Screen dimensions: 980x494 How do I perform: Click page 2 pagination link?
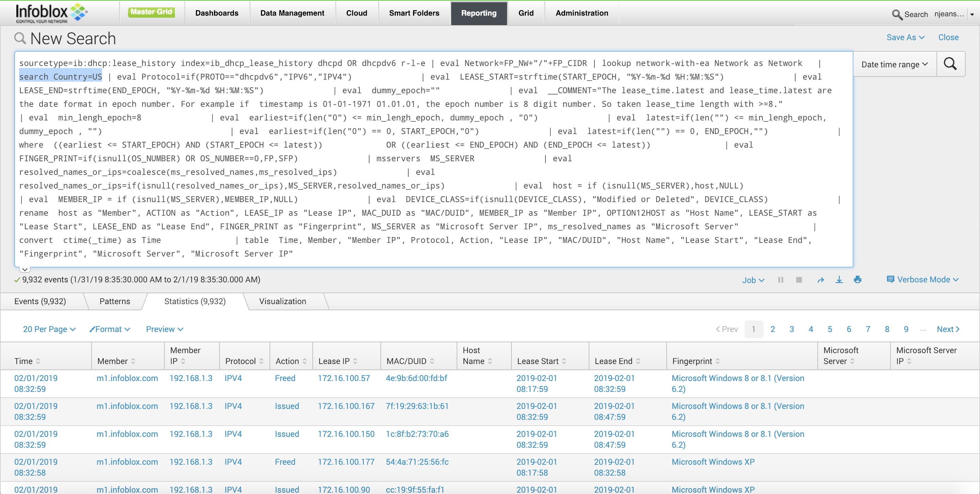[x=772, y=328]
